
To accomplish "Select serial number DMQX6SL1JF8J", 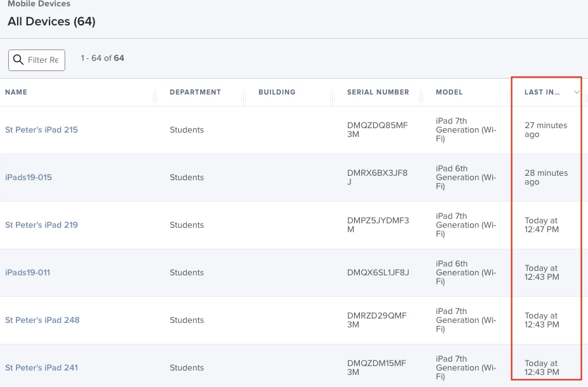I will (x=378, y=273).
